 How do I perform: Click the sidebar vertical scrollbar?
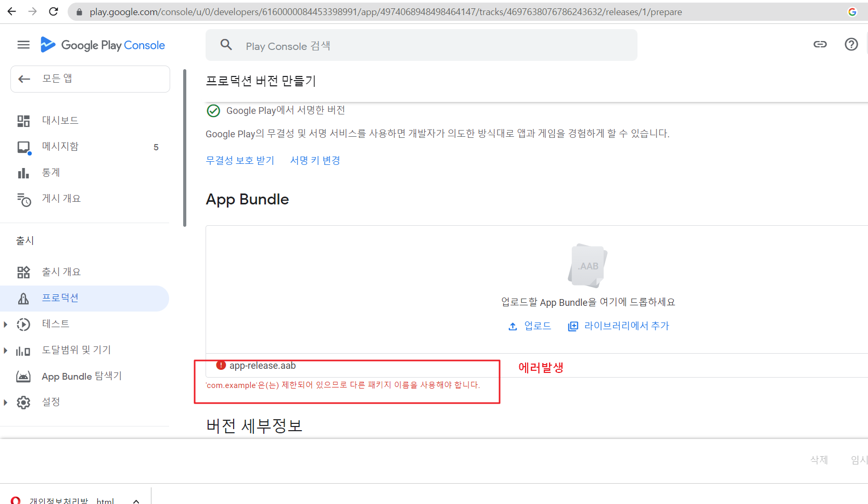point(185,148)
